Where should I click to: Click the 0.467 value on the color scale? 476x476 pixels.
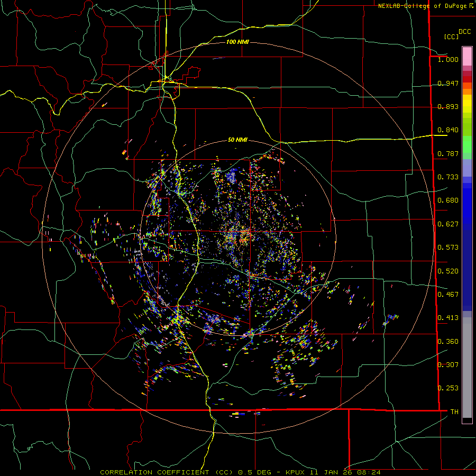point(448,295)
